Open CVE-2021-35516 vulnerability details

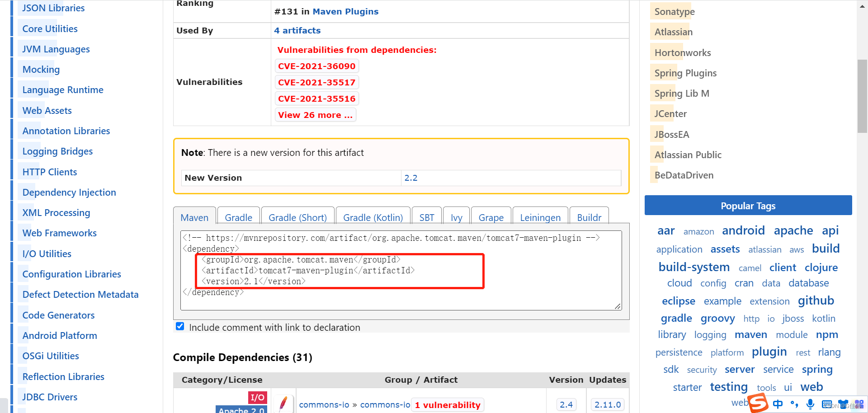(x=316, y=99)
